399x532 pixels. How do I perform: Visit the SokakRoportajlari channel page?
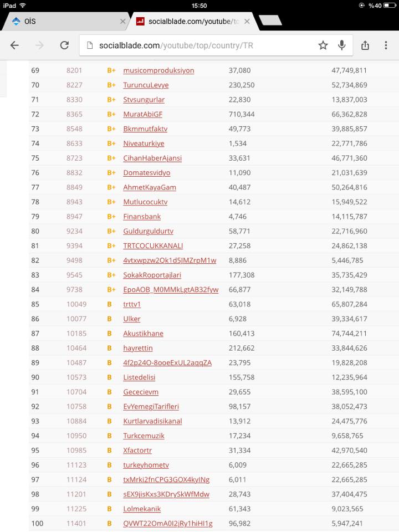[152, 275]
